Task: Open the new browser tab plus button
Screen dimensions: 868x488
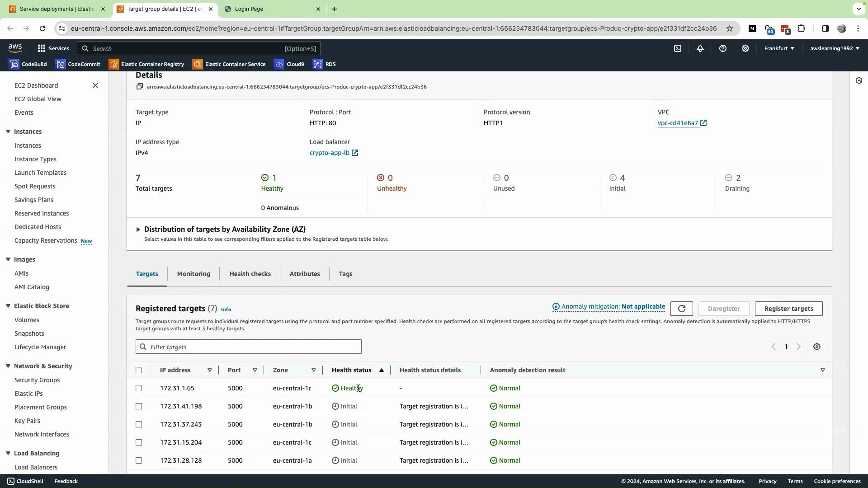Action: (x=335, y=9)
